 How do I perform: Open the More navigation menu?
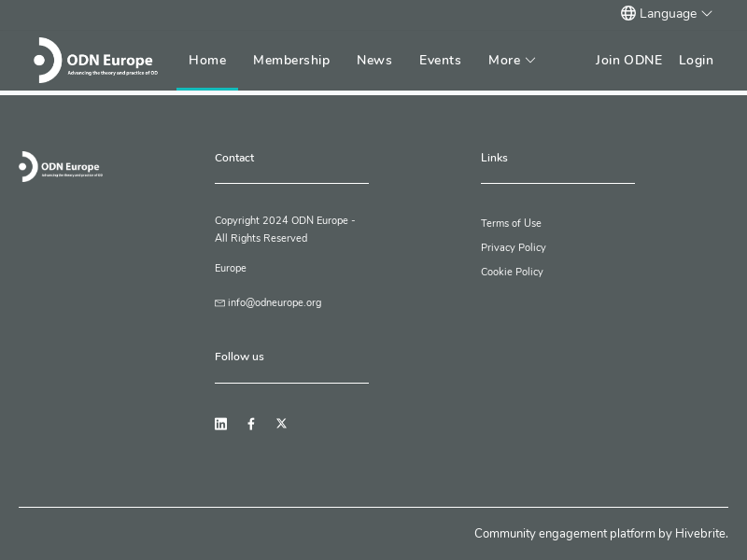[x=504, y=60]
